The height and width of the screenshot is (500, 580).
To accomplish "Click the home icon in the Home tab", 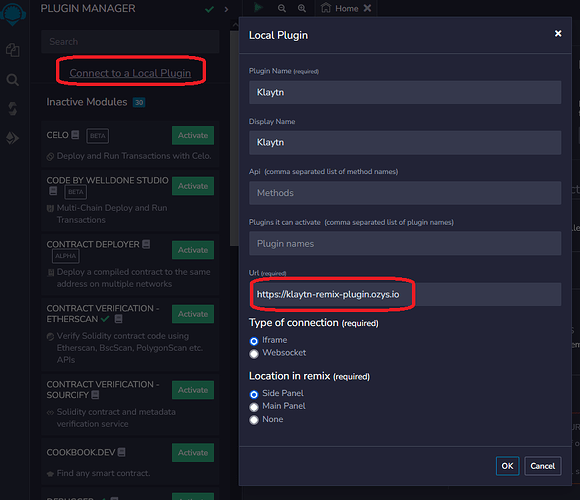I will [x=326, y=8].
